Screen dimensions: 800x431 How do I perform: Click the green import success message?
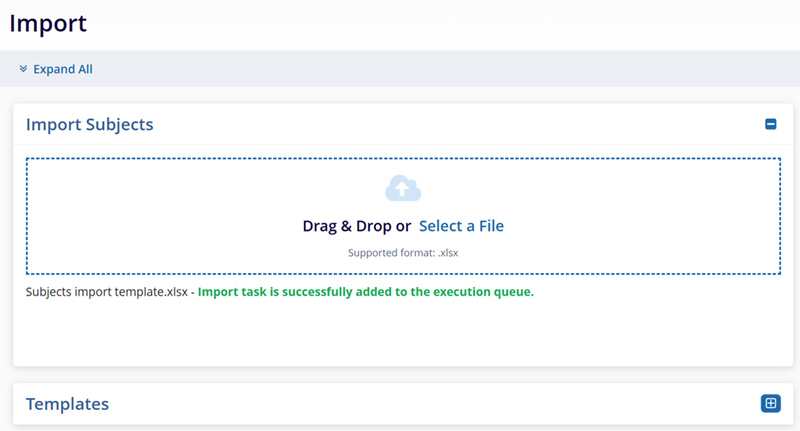(365, 293)
